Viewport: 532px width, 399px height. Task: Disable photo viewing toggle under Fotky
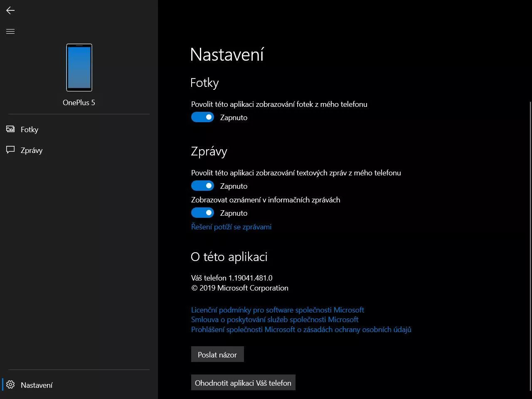pos(202,117)
